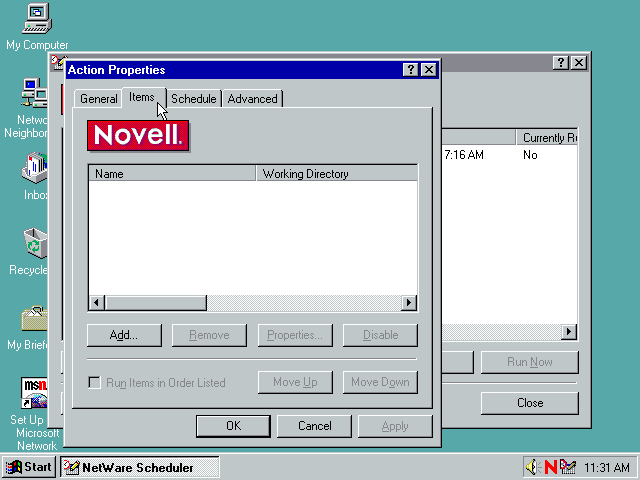Close the background Scheduler window with X
Screen dimensions: 640x480
click(579, 62)
